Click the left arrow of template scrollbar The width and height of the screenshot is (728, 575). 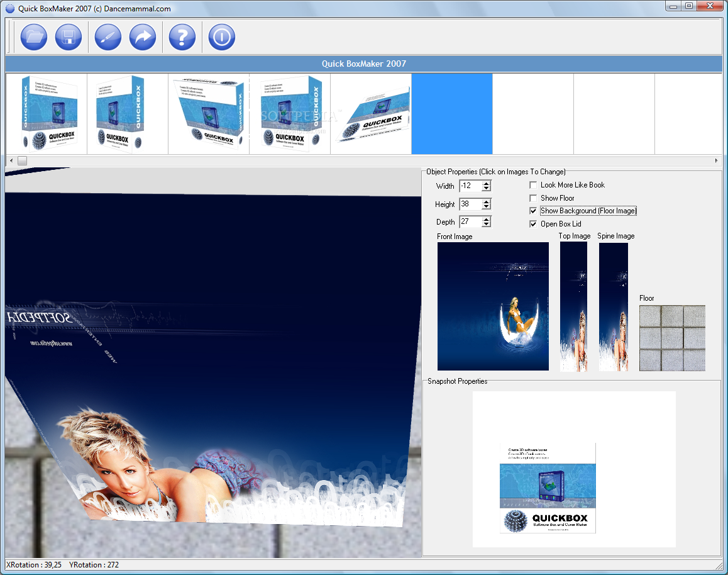(x=11, y=160)
